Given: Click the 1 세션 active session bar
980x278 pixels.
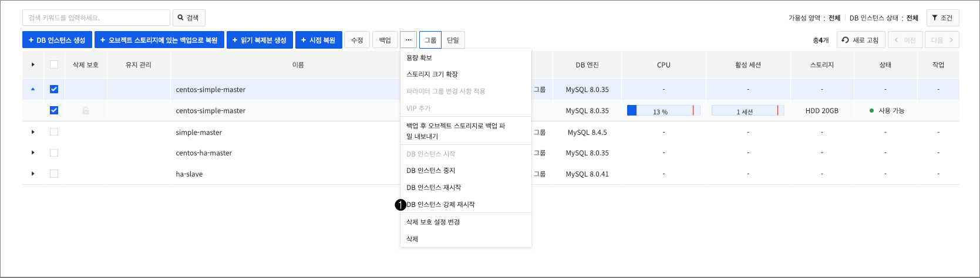Looking at the screenshot, I should (x=747, y=110).
